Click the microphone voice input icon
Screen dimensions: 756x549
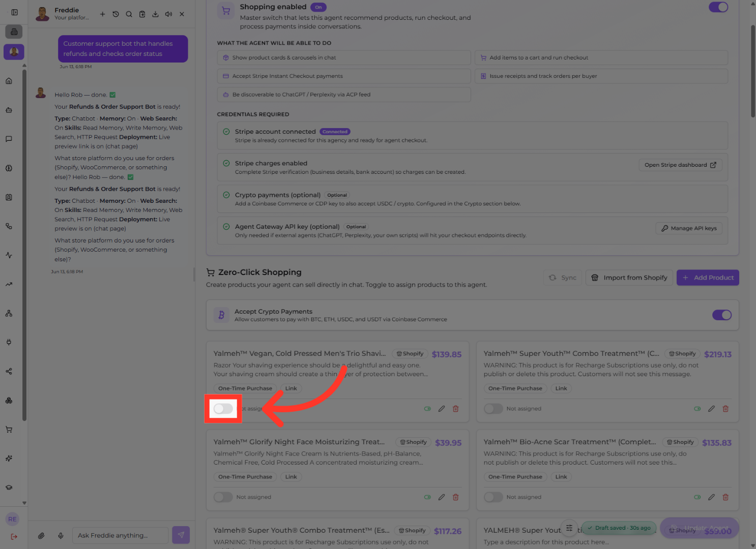(61, 535)
